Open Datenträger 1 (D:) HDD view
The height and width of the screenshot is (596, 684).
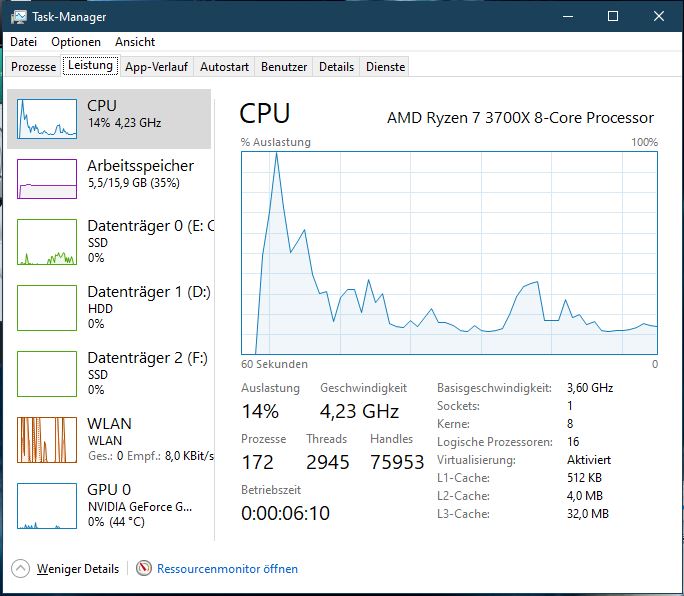(x=109, y=308)
